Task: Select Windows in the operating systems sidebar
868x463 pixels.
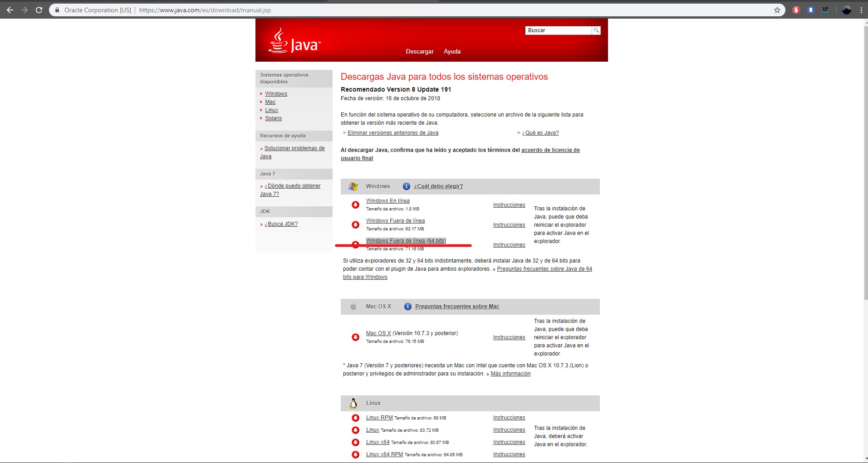Action: (x=276, y=94)
